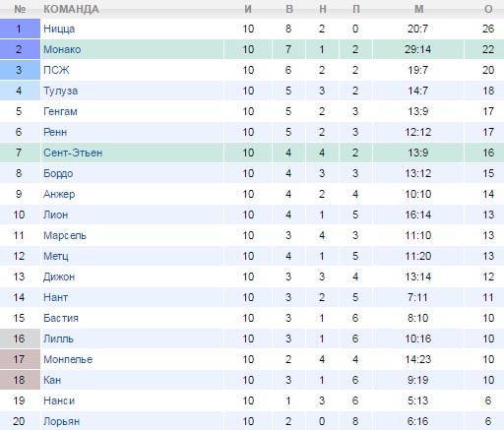Viewport: 504px width, 430px height.
Task: Open the Монако team link
Action: pyautogui.click(x=62, y=49)
